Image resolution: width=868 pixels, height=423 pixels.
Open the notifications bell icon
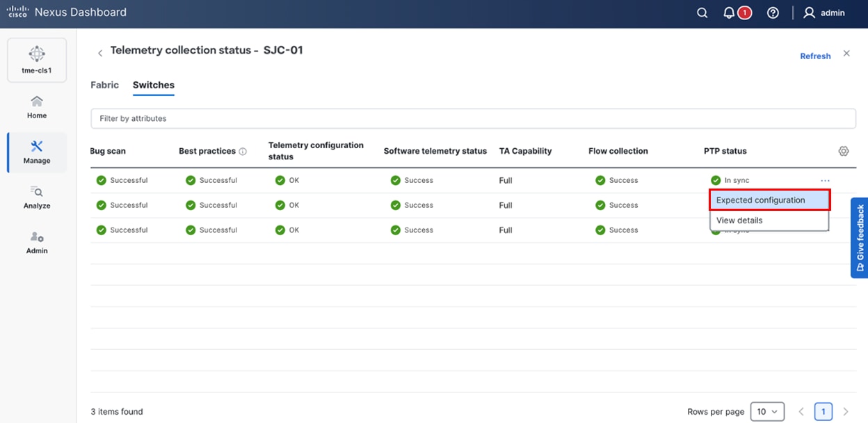(x=729, y=13)
